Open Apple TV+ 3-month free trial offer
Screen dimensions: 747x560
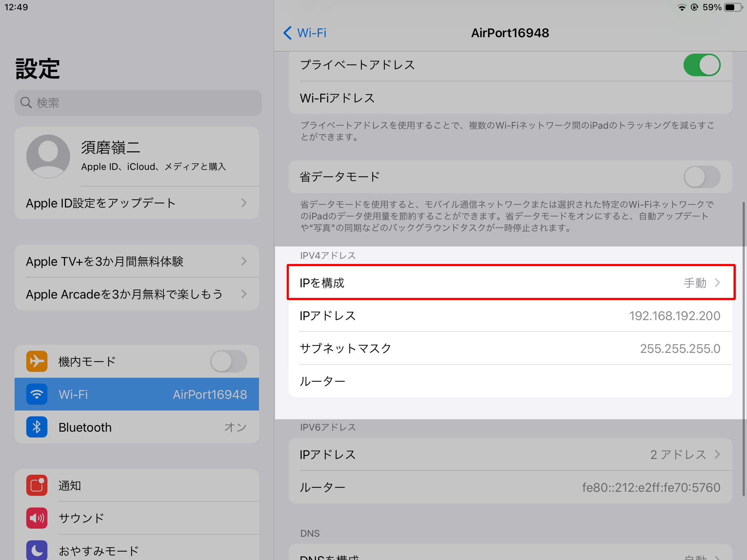tap(137, 261)
